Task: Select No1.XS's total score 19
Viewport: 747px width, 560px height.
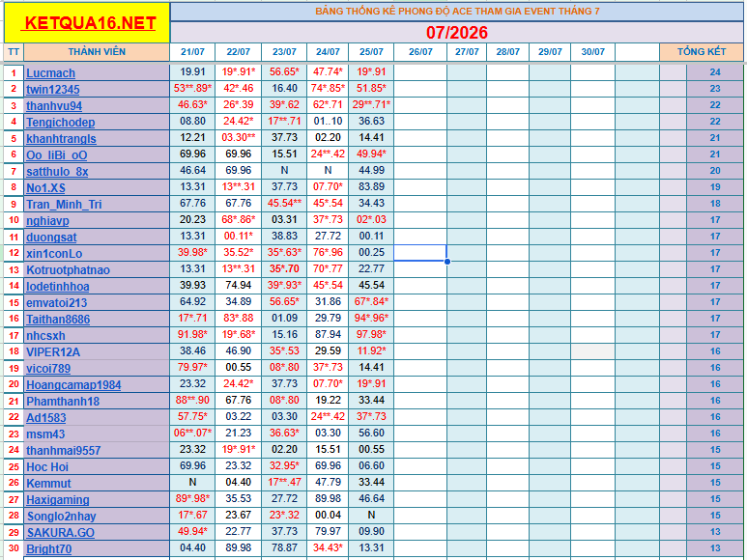Action: point(715,187)
